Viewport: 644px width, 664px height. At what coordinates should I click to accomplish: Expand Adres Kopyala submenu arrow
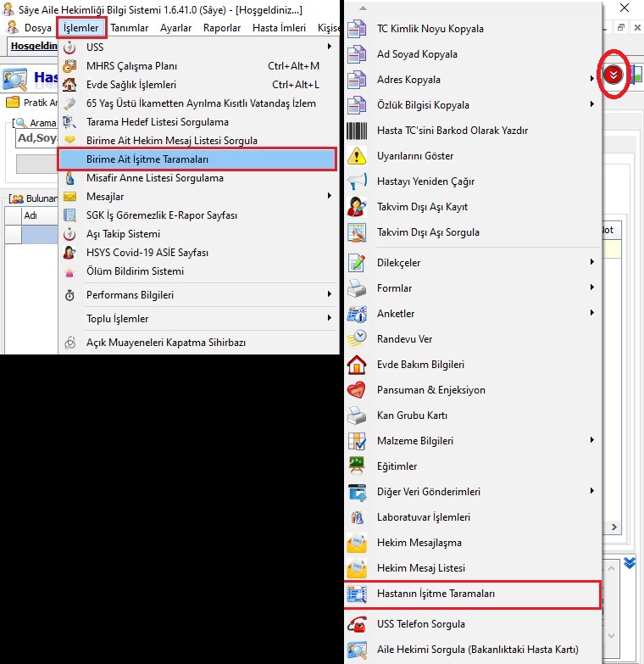tap(592, 79)
